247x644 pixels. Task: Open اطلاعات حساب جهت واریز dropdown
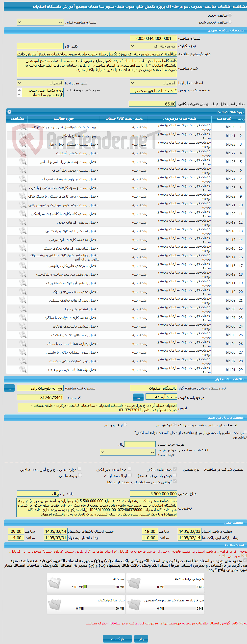(128, 452)
